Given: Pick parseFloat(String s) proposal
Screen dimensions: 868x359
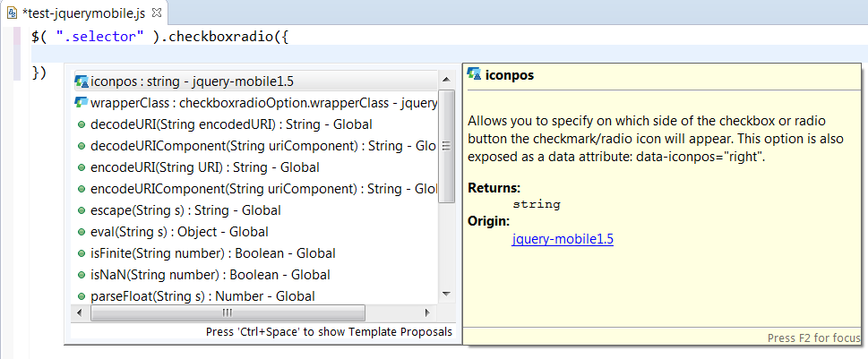Looking at the screenshot, I should pos(256,296).
